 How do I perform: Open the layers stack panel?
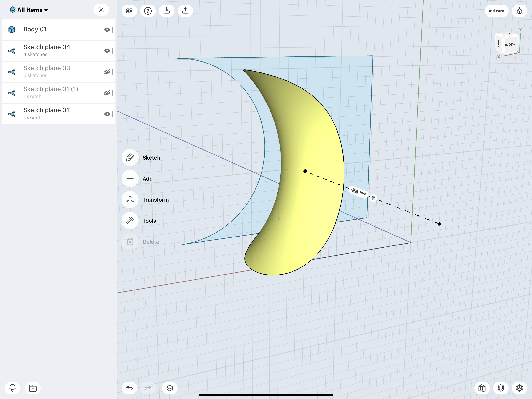[170, 388]
